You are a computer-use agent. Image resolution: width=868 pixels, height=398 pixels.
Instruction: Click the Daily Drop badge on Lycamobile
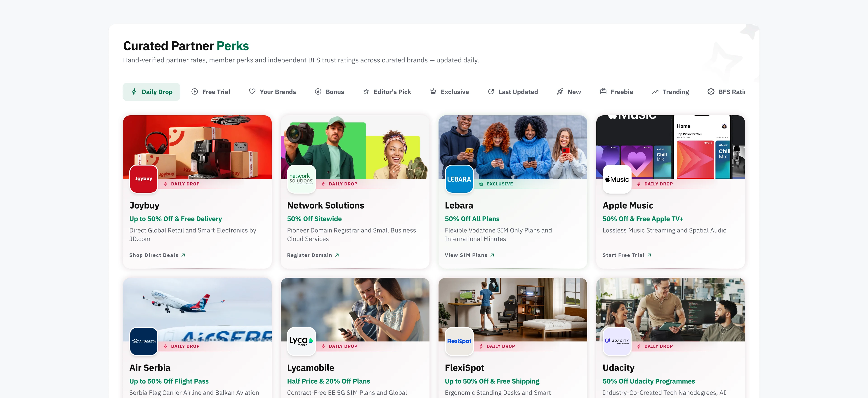339,346
